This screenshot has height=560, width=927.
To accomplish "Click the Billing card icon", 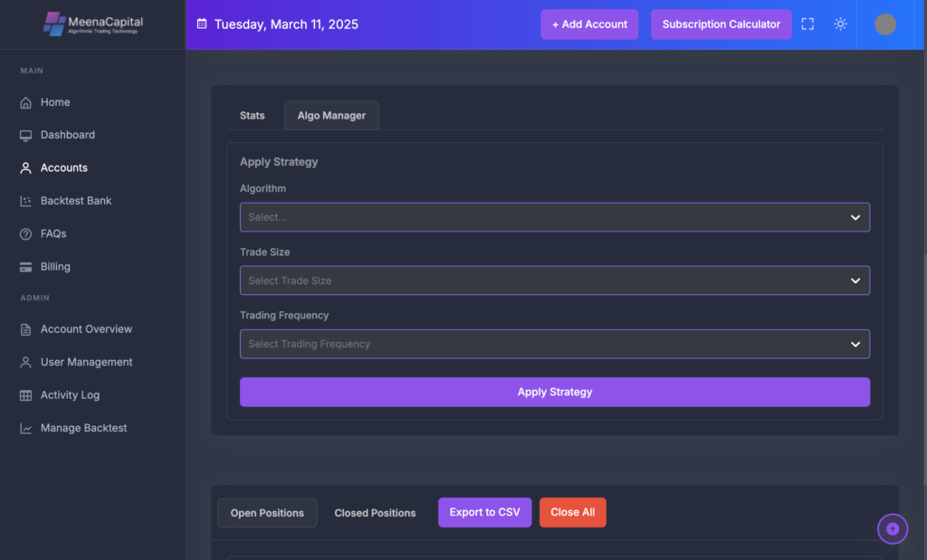I will (x=25, y=267).
